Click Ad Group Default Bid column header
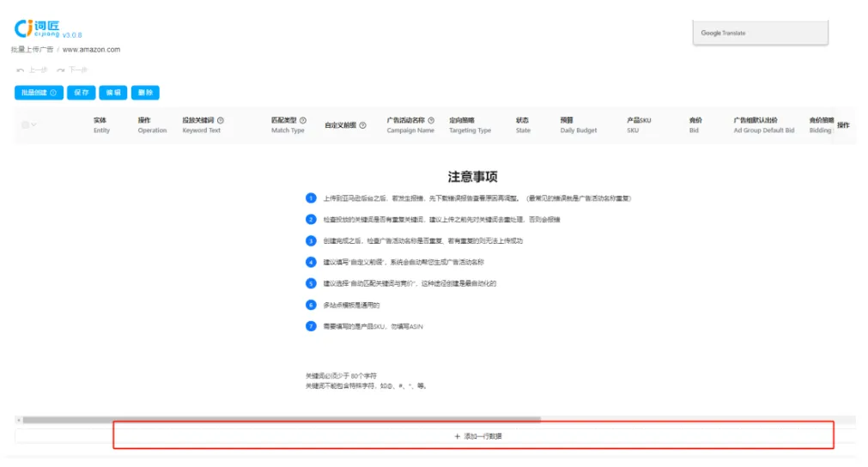The width and height of the screenshot is (868, 467). [764, 125]
